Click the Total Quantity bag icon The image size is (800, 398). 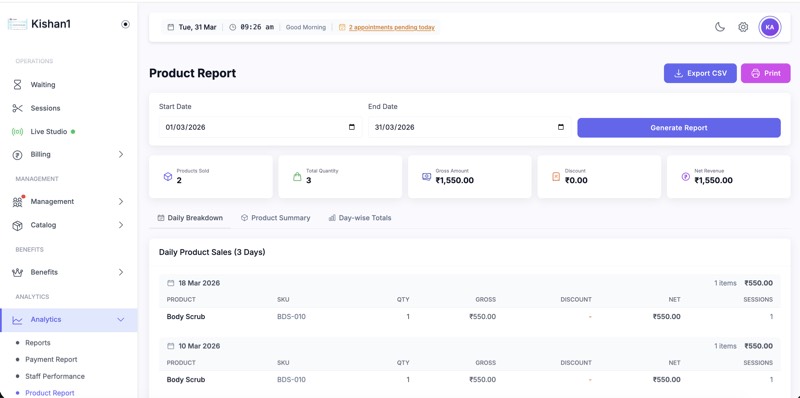click(297, 177)
